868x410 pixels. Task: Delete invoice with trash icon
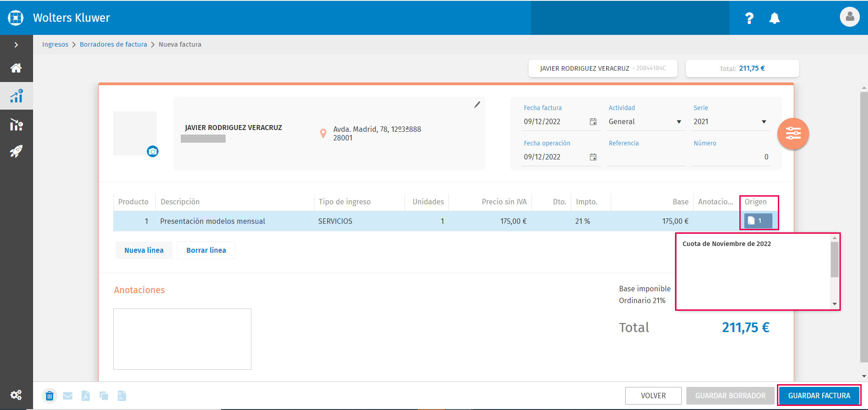[50, 396]
